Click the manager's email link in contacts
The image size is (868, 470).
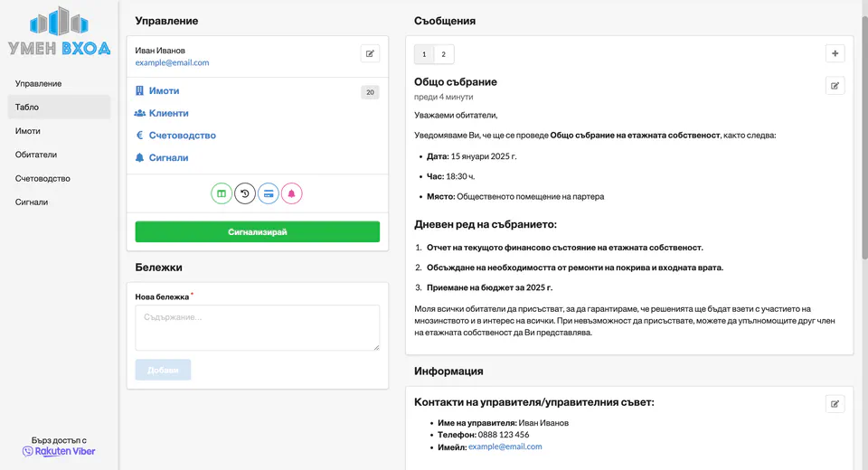coord(505,446)
